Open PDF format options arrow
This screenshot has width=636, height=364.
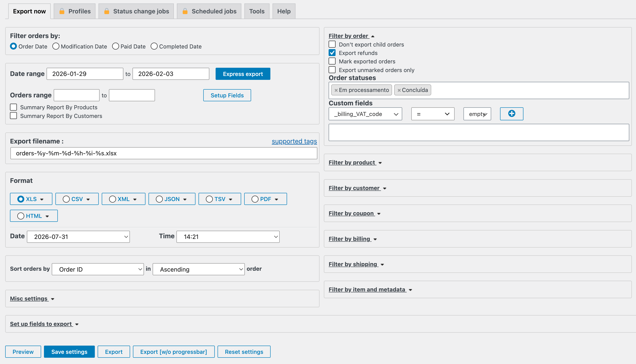(x=276, y=200)
